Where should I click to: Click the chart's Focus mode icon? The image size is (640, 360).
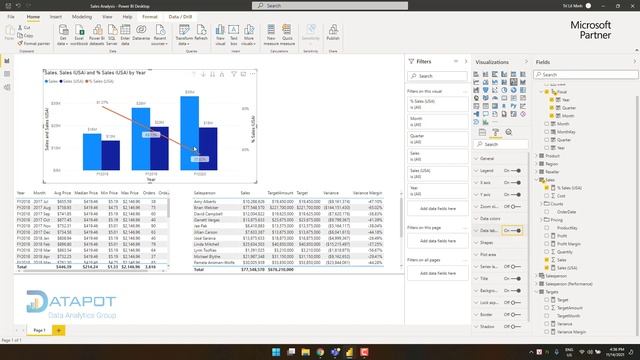(x=243, y=74)
